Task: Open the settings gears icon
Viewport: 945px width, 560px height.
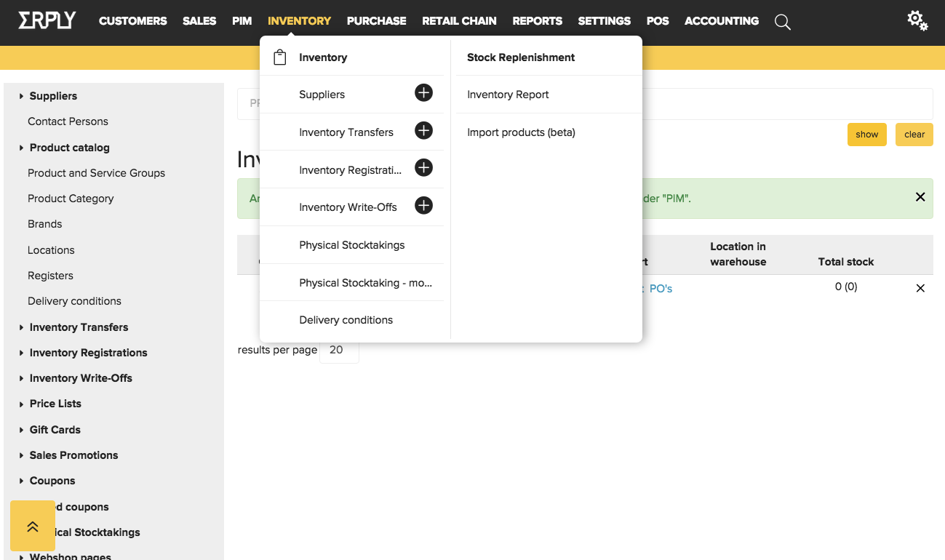Action: coord(917,20)
